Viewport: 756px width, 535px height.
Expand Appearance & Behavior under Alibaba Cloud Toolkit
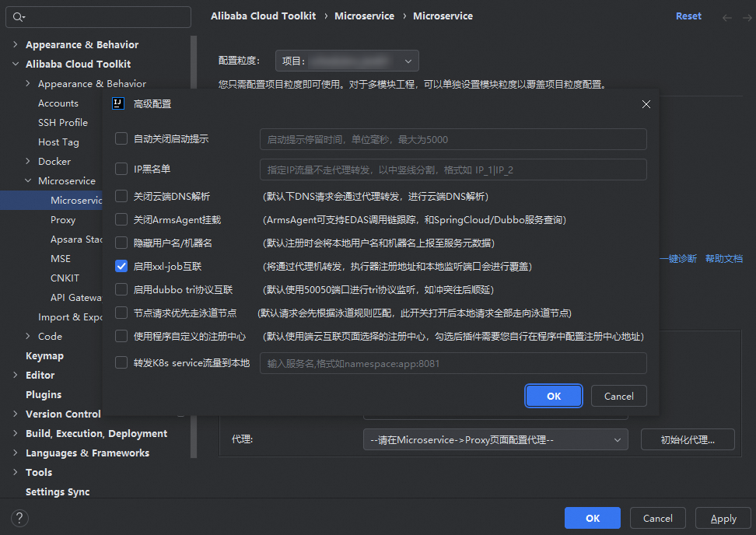(x=28, y=83)
